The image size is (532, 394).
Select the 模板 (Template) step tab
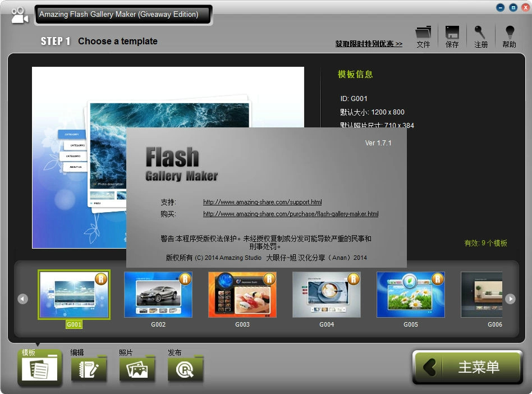(x=40, y=368)
